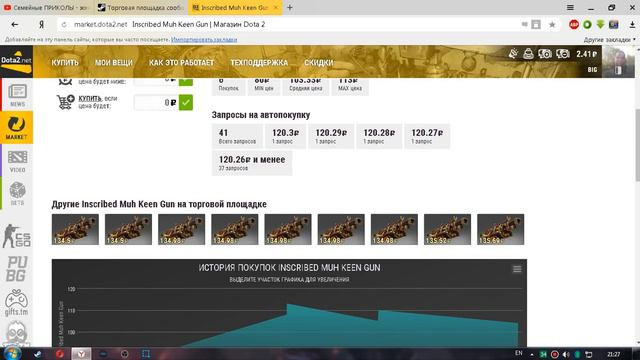Open the first Muh Keen Gun listing thumbnail
The width and height of the screenshot is (640, 360).
(75, 229)
